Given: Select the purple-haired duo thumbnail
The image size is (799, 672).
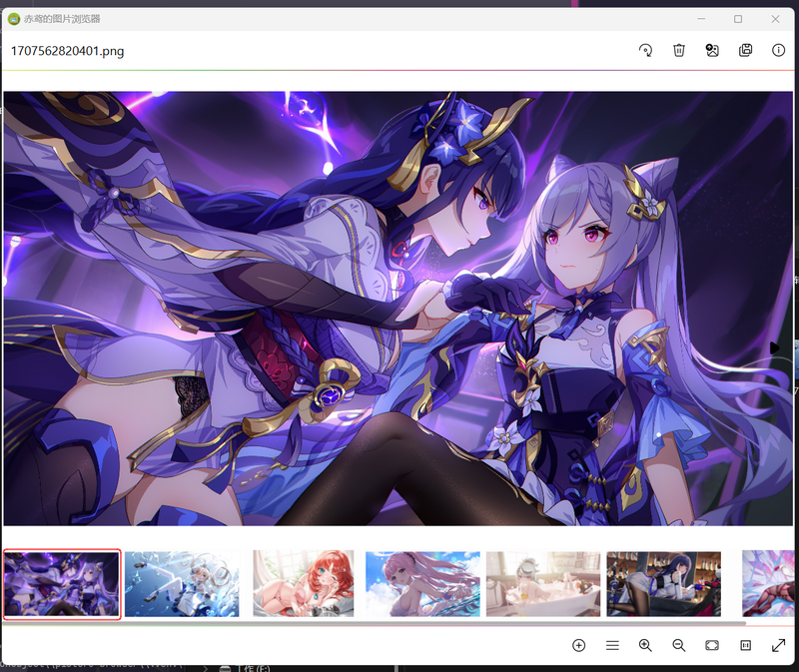Looking at the screenshot, I should click(x=62, y=584).
